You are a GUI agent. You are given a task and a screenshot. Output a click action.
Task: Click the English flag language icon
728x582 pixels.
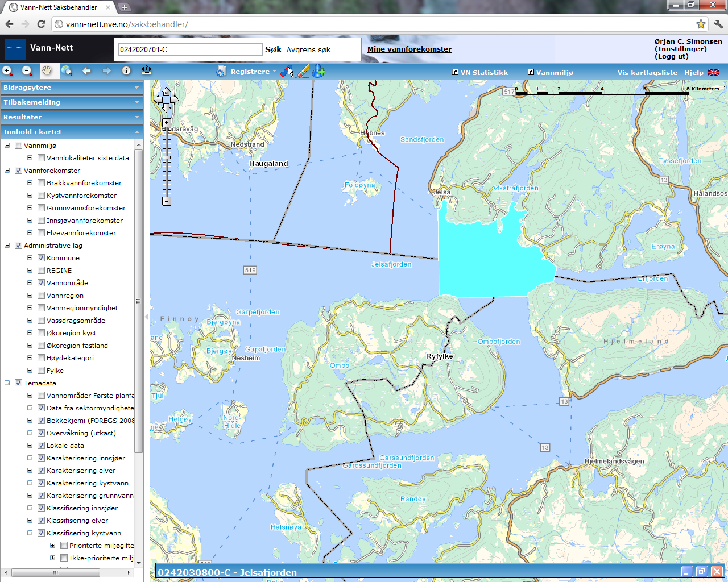point(713,73)
